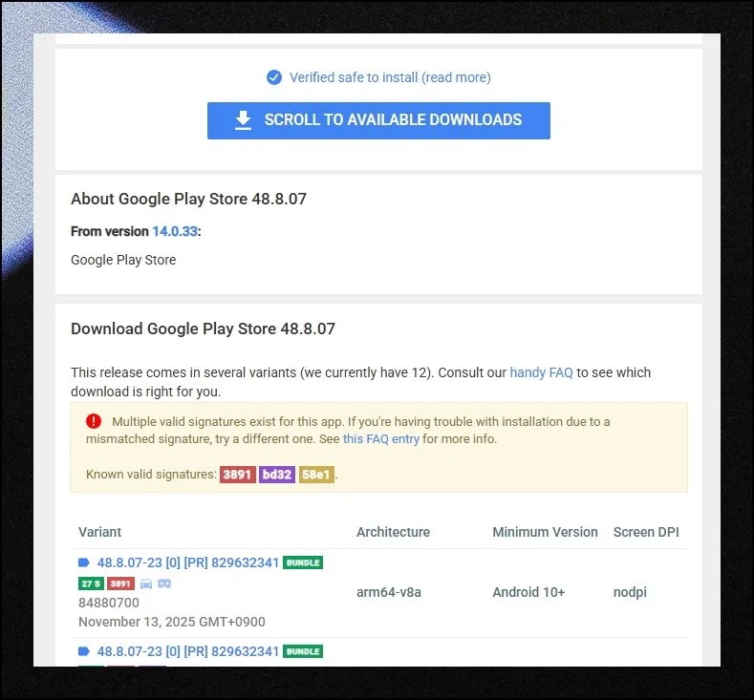This screenshot has width=754, height=700.
Task: Open version 14.0.33 link
Action: (174, 231)
